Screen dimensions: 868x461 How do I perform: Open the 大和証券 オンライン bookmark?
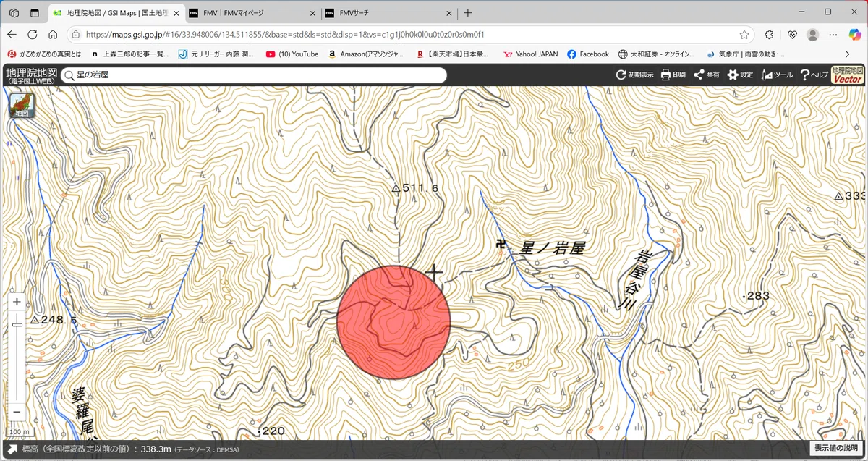(657, 54)
